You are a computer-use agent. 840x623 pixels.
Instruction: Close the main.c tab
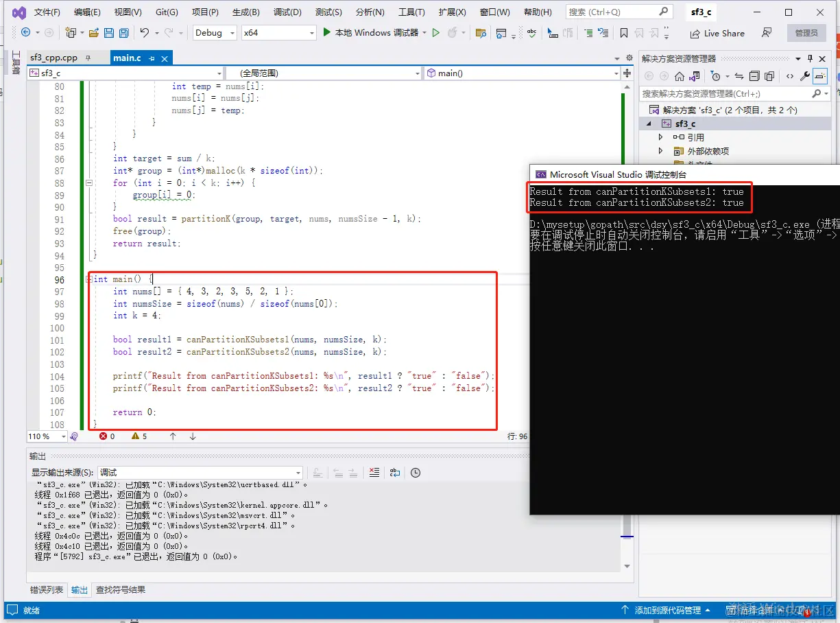pyautogui.click(x=164, y=58)
